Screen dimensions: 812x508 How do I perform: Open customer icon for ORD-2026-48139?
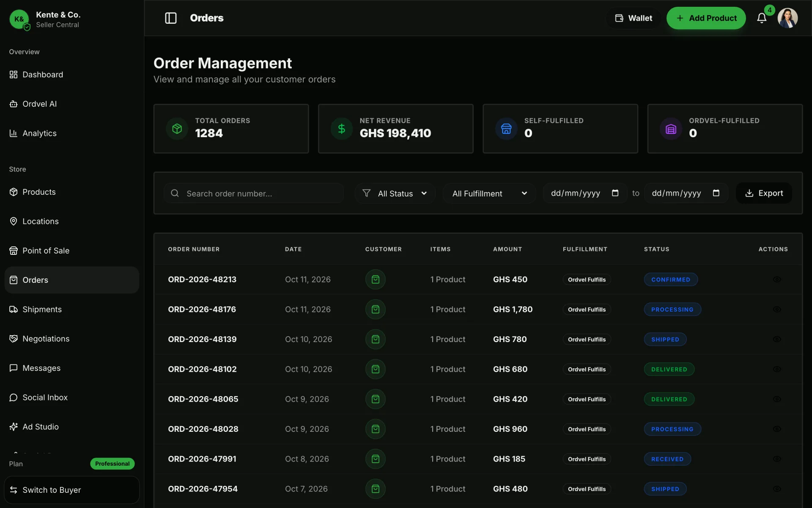coord(376,339)
